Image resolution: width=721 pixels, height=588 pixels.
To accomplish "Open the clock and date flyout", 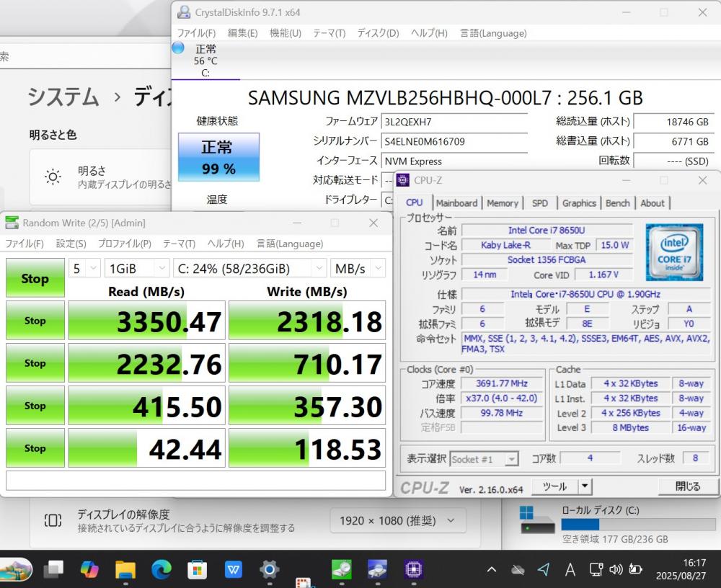I will tap(681, 569).
